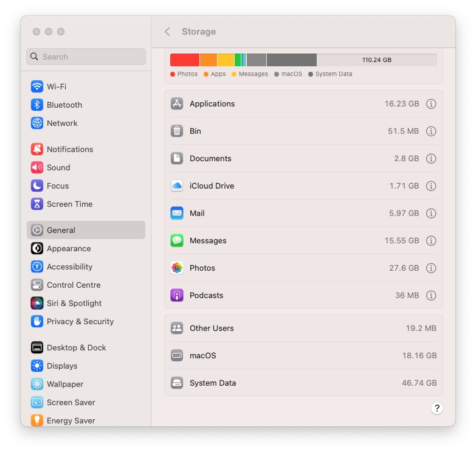Click the orange Apps segment in storage bar
476x452 pixels.
(x=209, y=60)
